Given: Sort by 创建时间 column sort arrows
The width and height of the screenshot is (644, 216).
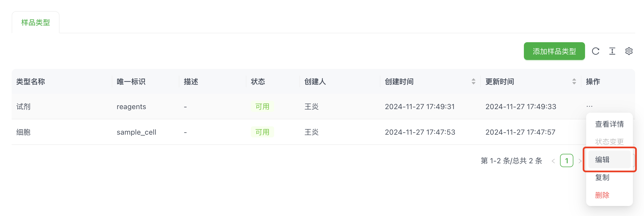Looking at the screenshot, I should click(x=473, y=81).
